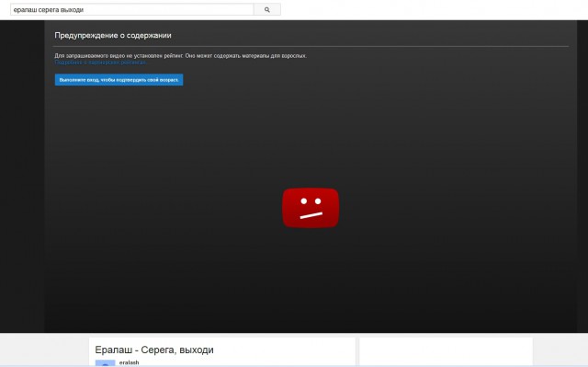
Task: Click the warning text about adult materials
Action: tap(180, 55)
